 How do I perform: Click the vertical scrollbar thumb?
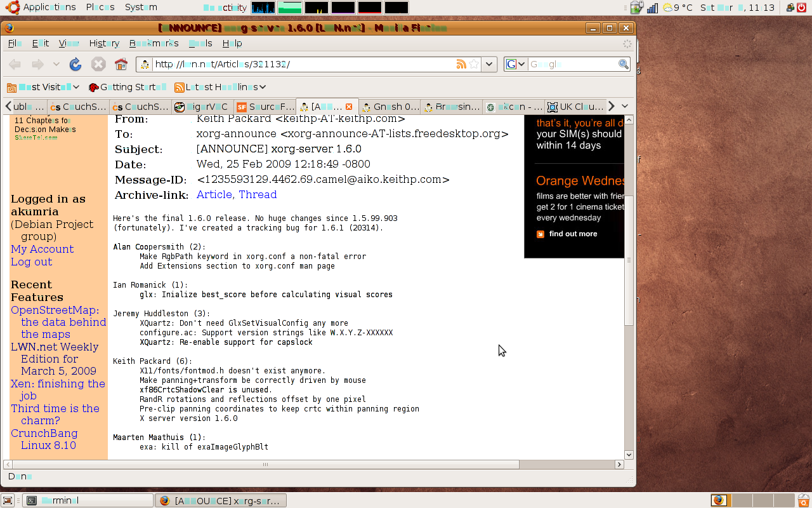[629, 260]
